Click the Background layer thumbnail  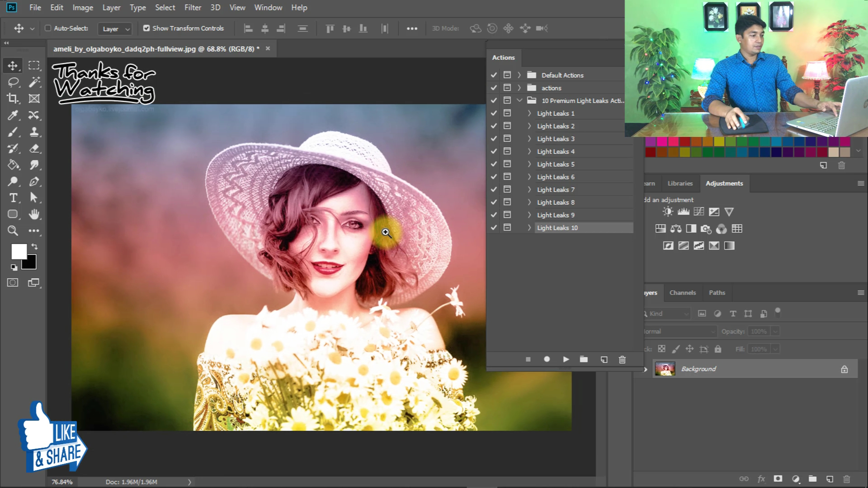[x=665, y=369]
